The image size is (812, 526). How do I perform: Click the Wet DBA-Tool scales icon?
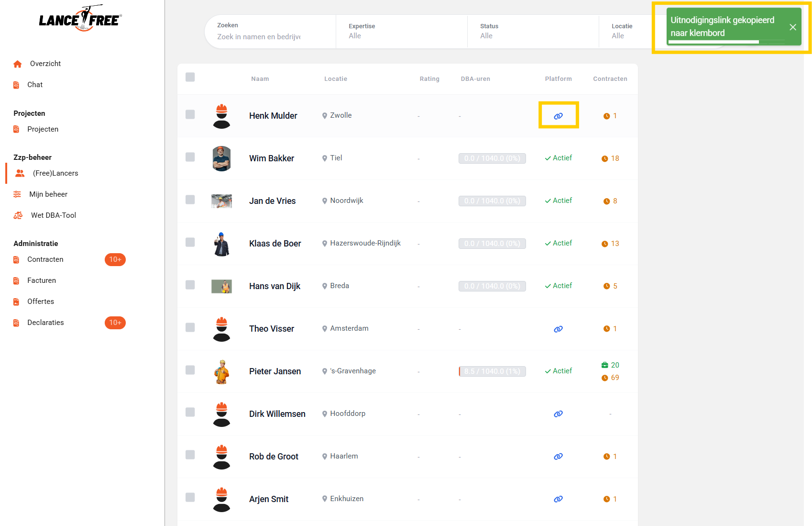pos(18,215)
